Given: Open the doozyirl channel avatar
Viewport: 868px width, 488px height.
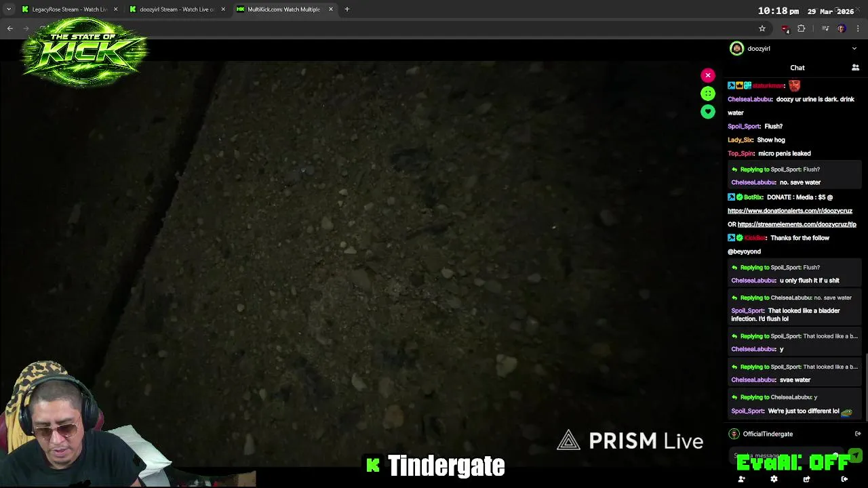Looking at the screenshot, I should point(736,49).
